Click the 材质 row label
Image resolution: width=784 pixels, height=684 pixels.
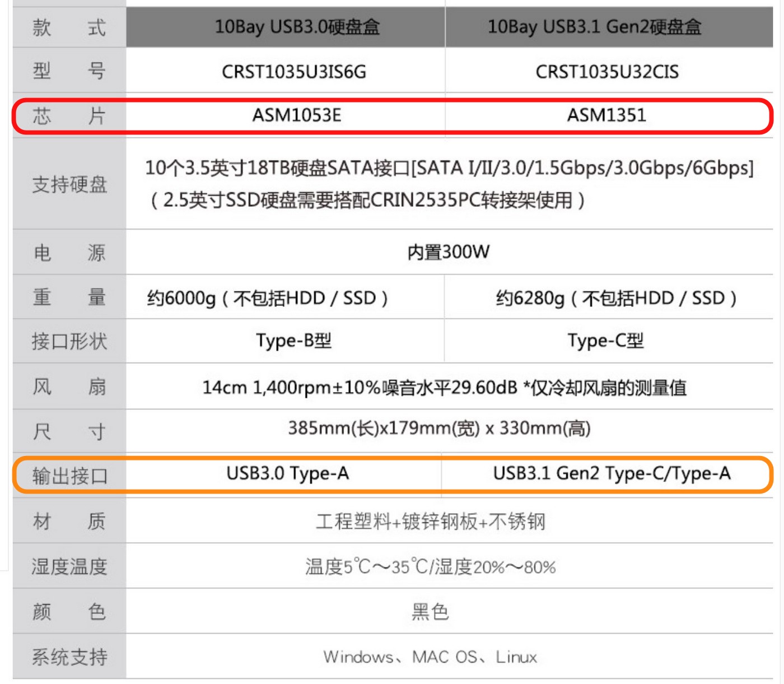click(x=69, y=522)
